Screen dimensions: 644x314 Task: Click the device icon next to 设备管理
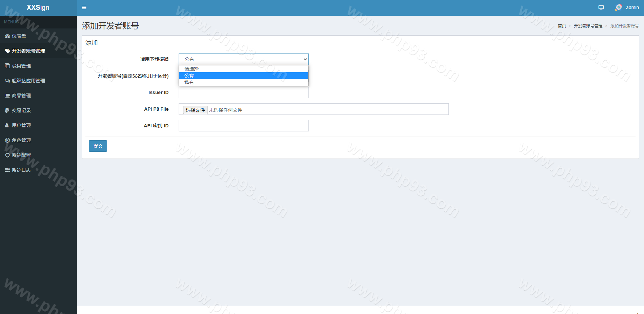click(7, 66)
